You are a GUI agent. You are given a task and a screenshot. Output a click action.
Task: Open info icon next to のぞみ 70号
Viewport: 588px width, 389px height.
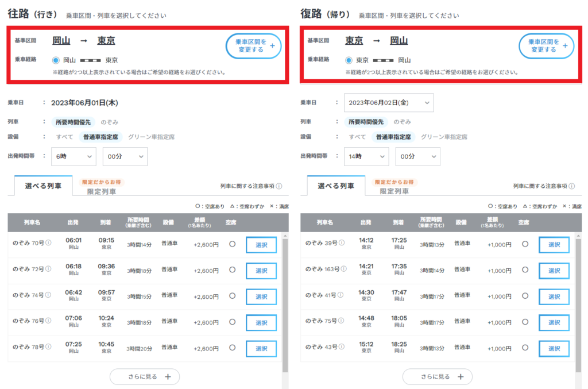coord(48,242)
